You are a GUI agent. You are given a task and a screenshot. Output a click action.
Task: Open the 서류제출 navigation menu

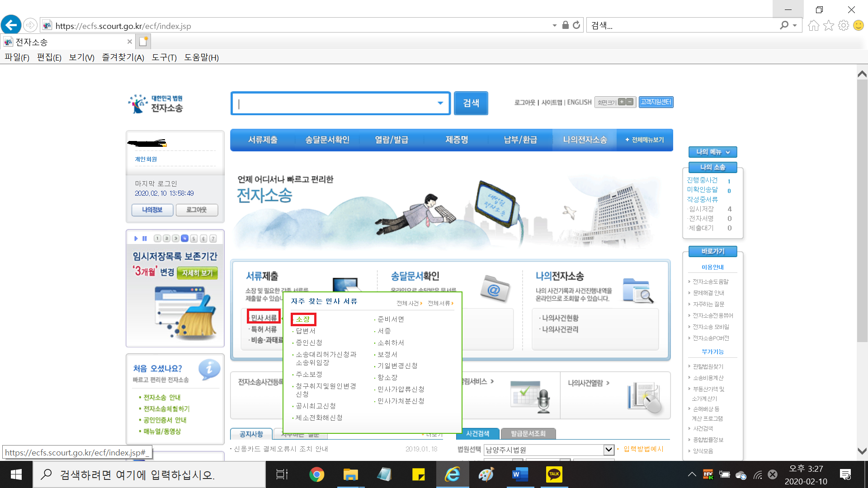[x=263, y=140]
